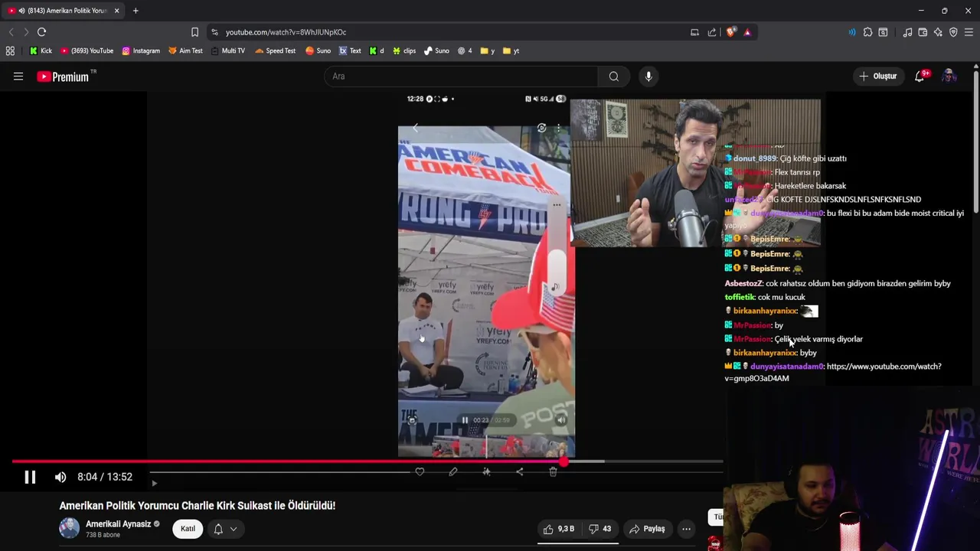Open the Brave Rewards triangle icon
This screenshot has height=551, width=980.
[x=747, y=32]
